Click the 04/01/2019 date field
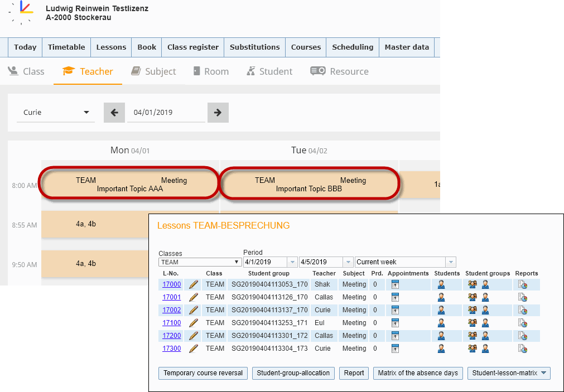Image resolution: width=564 pixels, height=392 pixels. point(166,113)
